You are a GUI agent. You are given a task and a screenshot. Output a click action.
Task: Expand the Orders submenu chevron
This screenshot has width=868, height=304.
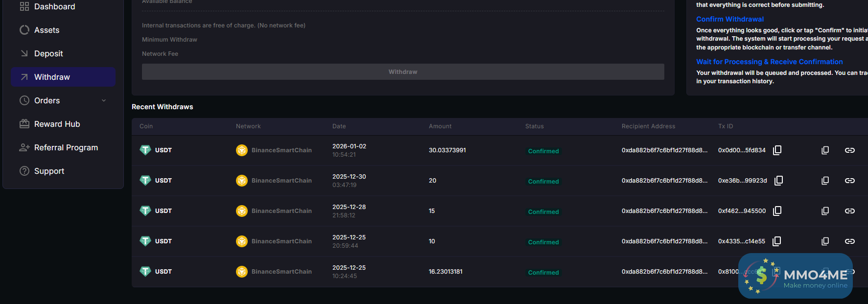pos(104,100)
